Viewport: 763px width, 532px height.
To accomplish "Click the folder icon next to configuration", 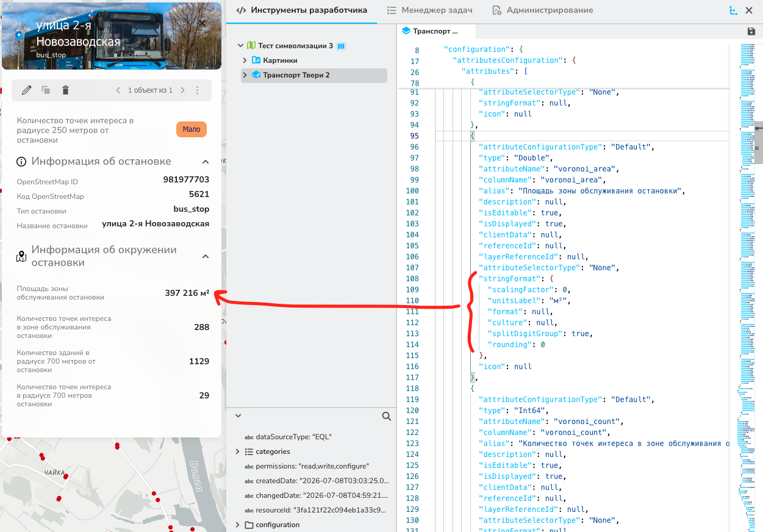I will (249, 525).
